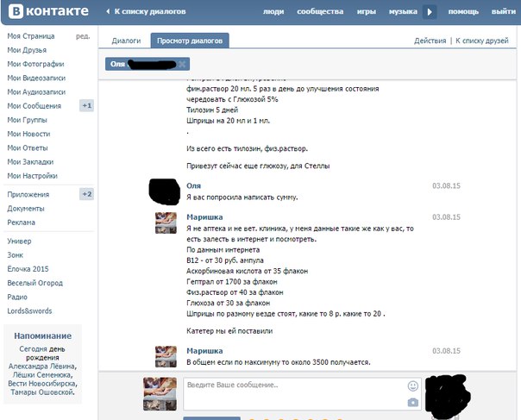Viewport: 521px width, 420px height.
Task: Click the ред. edit link beside Моя Страница
Action: [83, 37]
